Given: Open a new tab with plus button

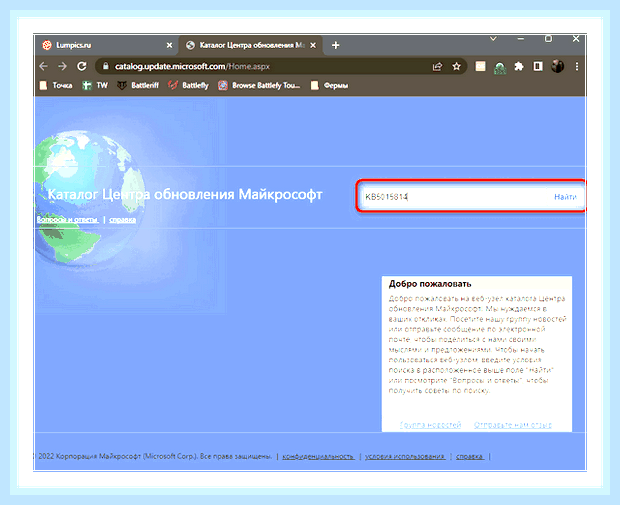Looking at the screenshot, I should click(x=336, y=45).
